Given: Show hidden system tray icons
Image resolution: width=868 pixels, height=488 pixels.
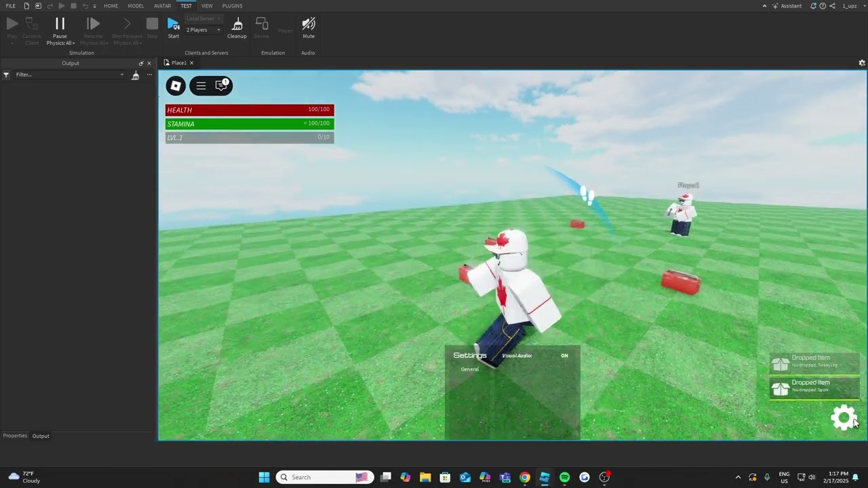Looking at the screenshot, I should point(738,477).
